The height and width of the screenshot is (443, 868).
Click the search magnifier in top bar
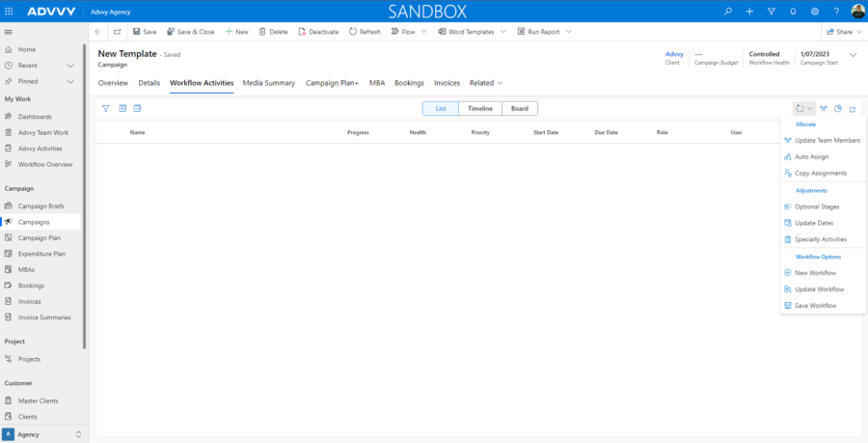pos(728,11)
